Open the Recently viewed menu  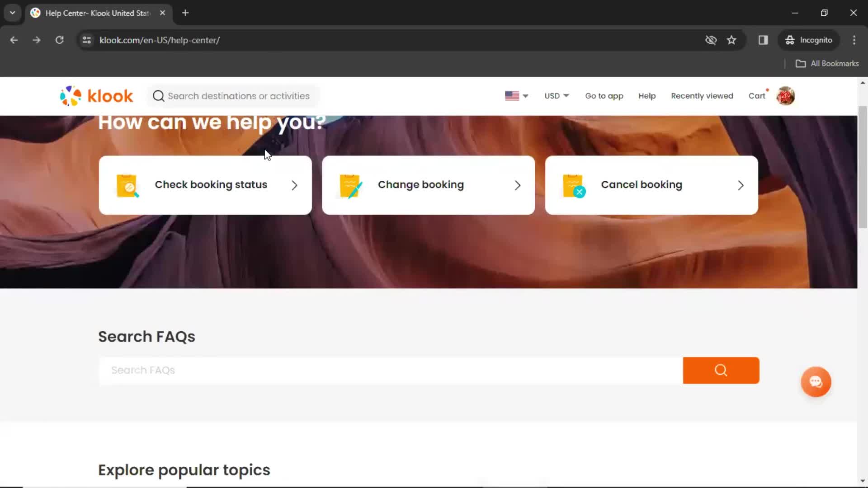[702, 96]
